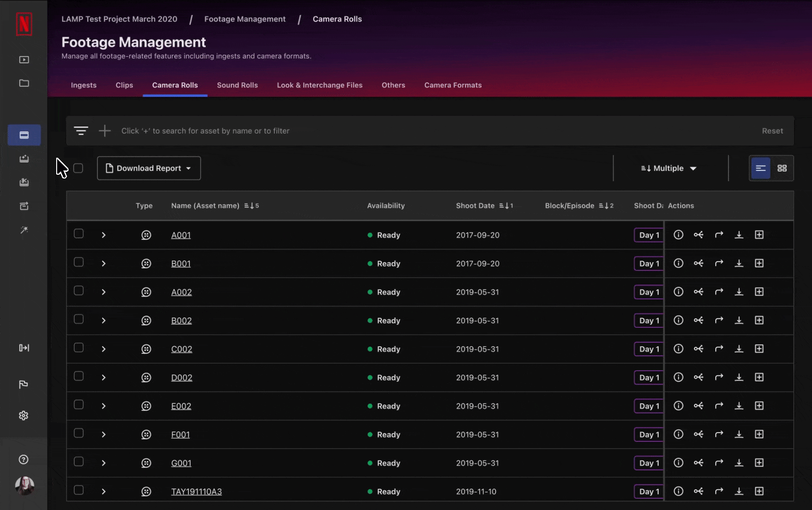Viewport: 812px width, 510px height.
Task: Switch to grid view layout
Action: click(x=782, y=168)
